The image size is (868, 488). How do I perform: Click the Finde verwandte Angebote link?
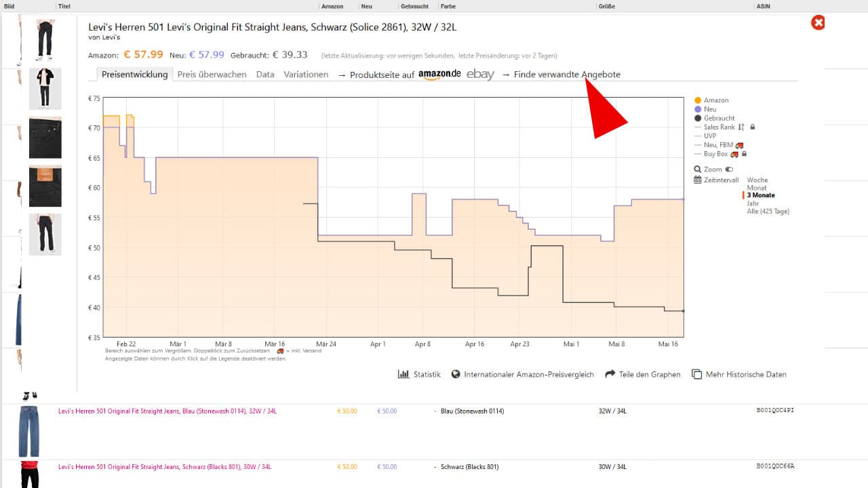pos(566,75)
